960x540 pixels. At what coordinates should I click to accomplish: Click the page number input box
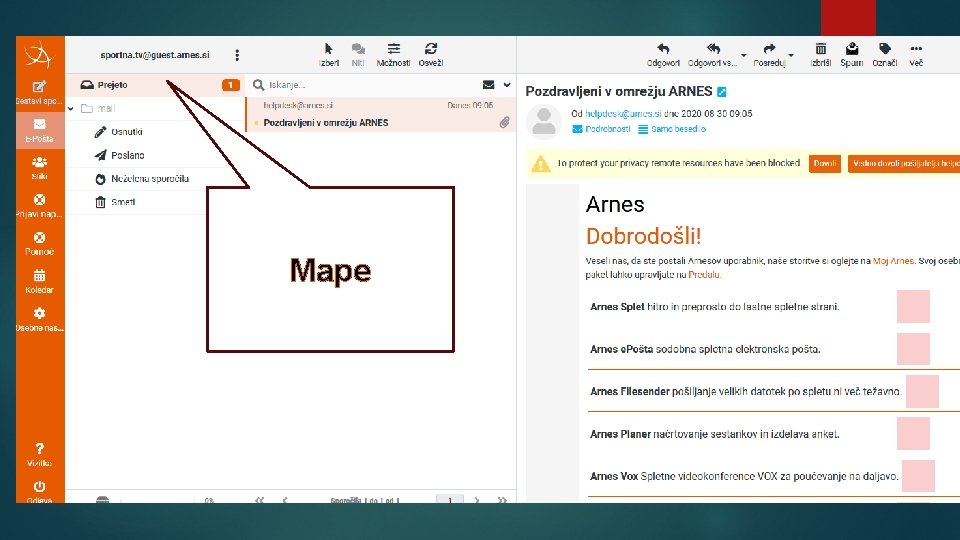pos(450,499)
